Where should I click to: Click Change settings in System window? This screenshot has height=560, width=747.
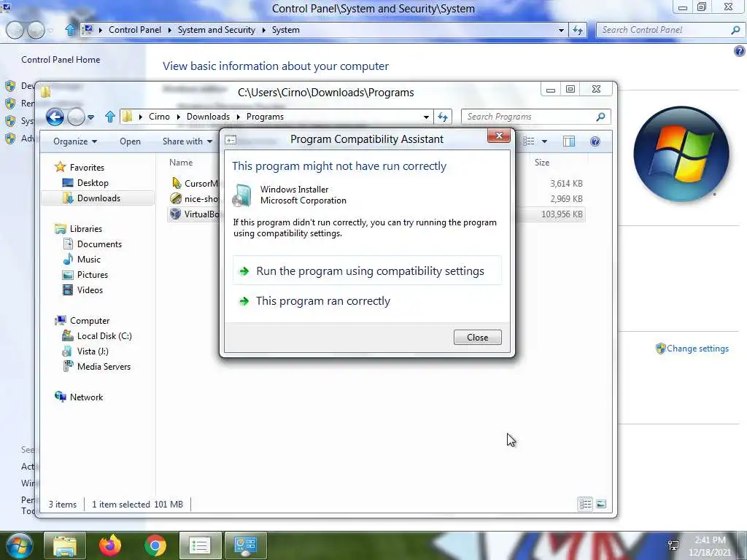tap(697, 349)
